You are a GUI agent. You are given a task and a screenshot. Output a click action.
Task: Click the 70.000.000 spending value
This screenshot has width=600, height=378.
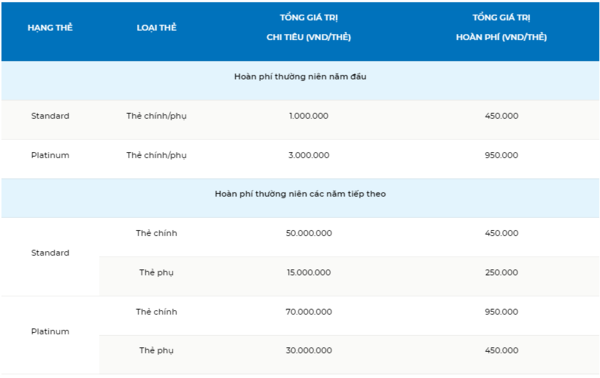point(309,312)
